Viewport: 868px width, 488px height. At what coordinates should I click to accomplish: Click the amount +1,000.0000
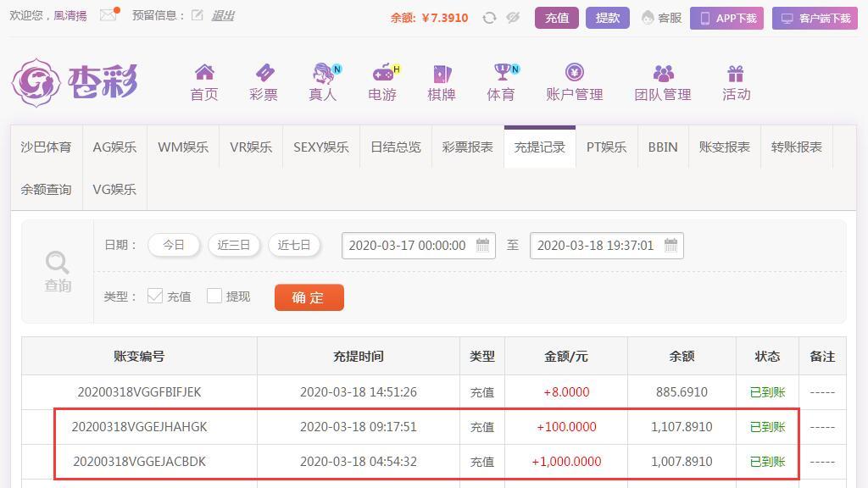pyautogui.click(x=566, y=462)
